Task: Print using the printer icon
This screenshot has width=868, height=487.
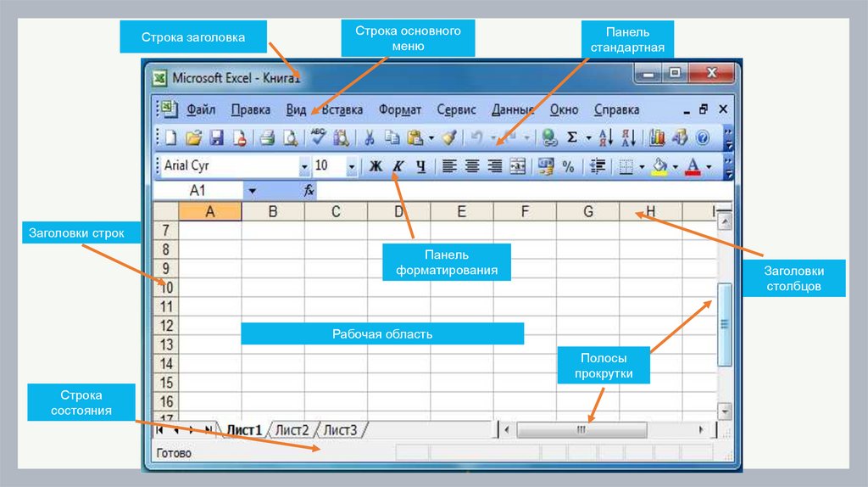Action: 267,137
